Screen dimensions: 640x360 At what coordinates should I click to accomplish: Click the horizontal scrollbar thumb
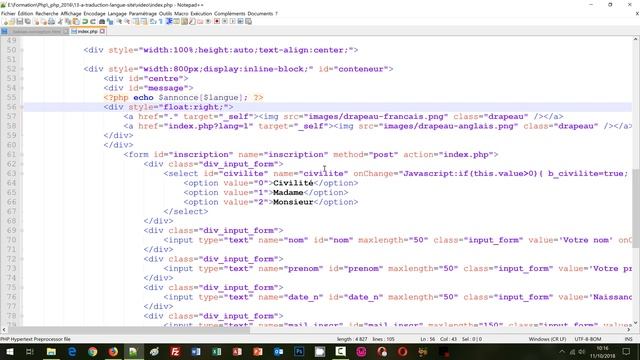[129, 330]
